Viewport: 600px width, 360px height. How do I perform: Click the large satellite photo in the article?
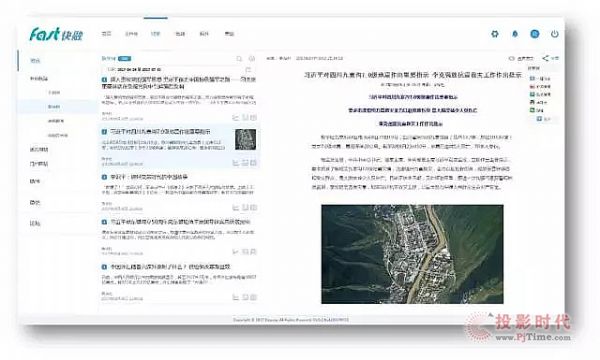pos(412,254)
